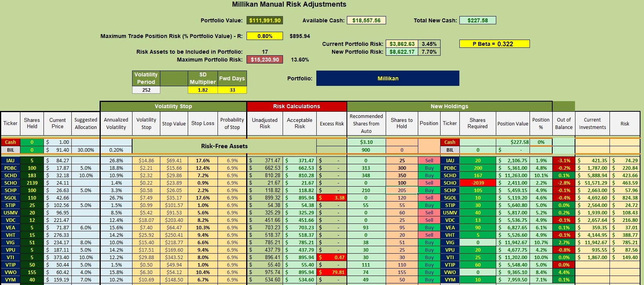Viewport: 644px width, 285px height.
Task: Select the P Beta = 0.322 cell
Action: click(494, 44)
